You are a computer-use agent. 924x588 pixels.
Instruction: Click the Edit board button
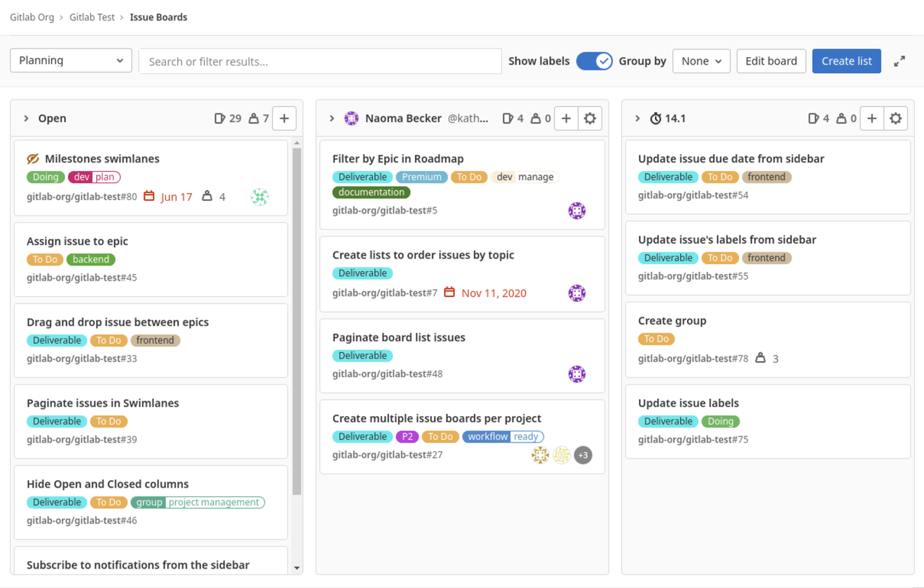771,61
